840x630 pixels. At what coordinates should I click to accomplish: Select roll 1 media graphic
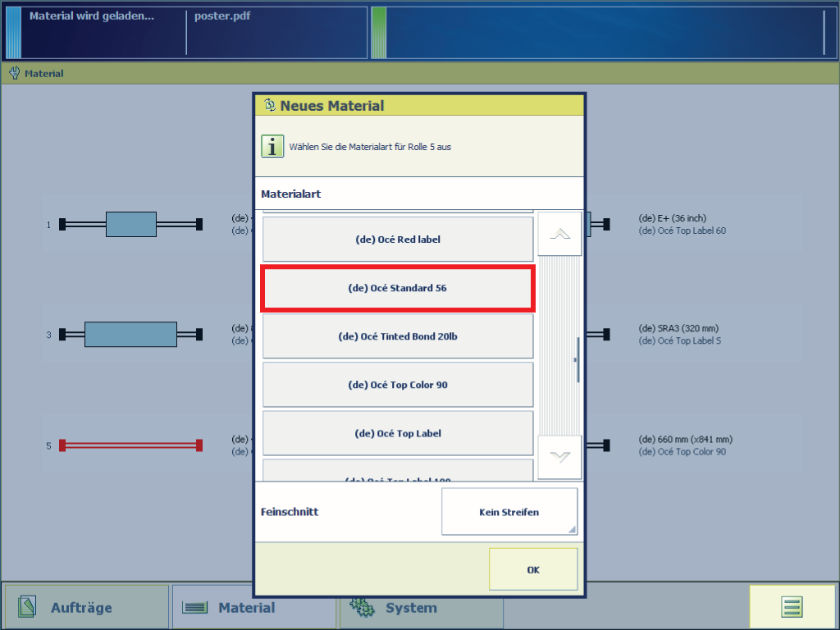130,225
